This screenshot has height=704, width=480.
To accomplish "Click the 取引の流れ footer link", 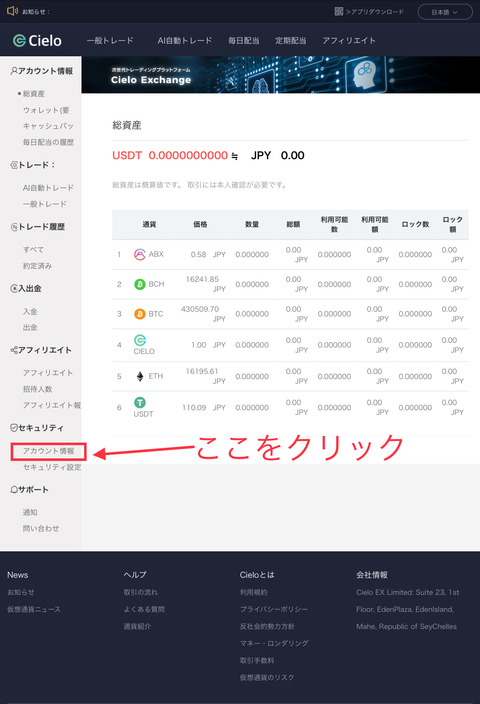I will click(141, 592).
